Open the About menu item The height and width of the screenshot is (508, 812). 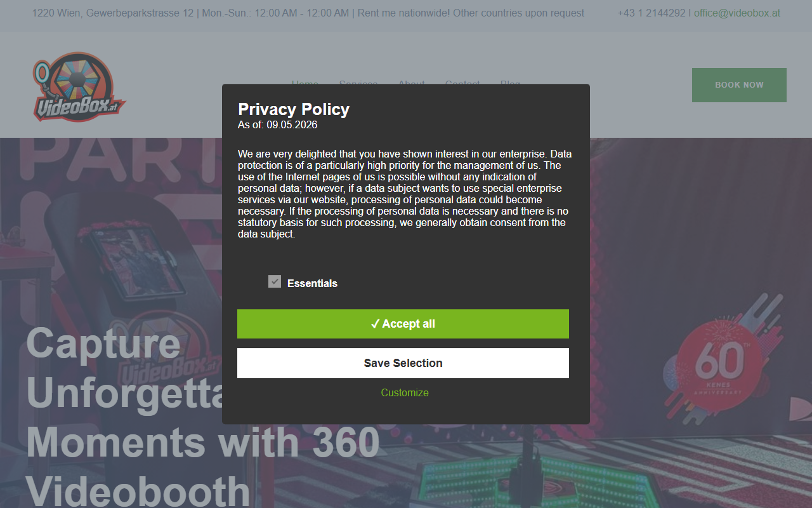click(x=411, y=83)
